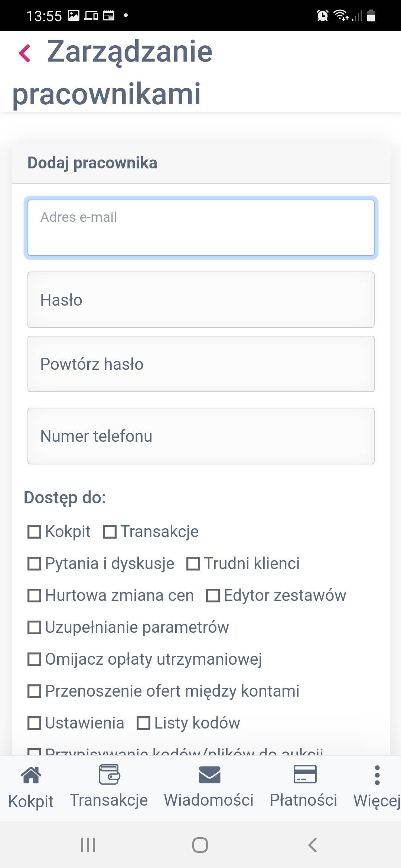Check Trudni klienci checkbox
Viewport: 401px width, 868px height.
click(x=193, y=563)
